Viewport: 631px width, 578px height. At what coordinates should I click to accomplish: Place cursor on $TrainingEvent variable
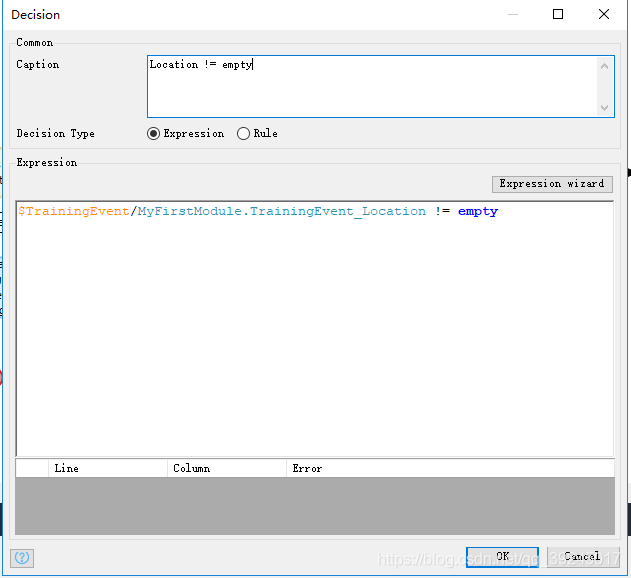click(x=74, y=211)
